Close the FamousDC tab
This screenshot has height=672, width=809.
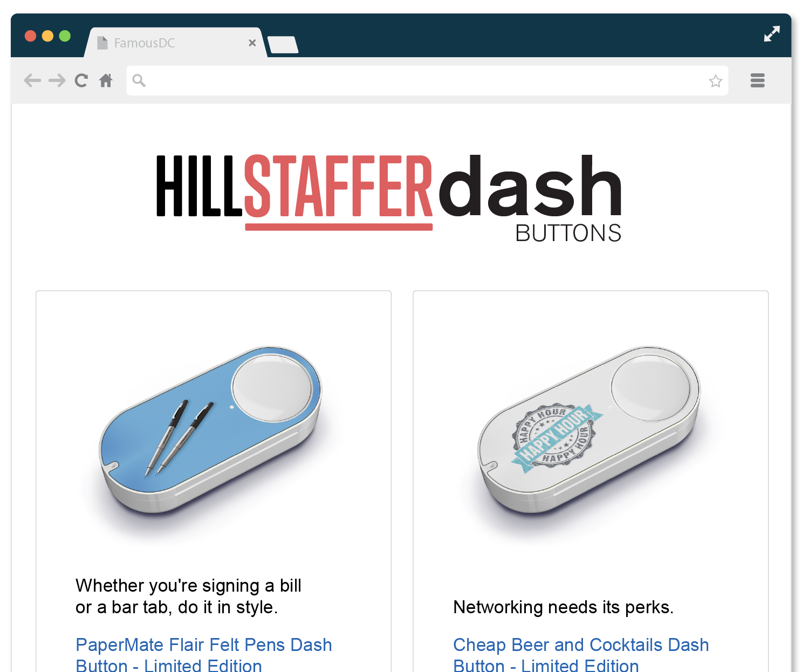tap(252, 43)
